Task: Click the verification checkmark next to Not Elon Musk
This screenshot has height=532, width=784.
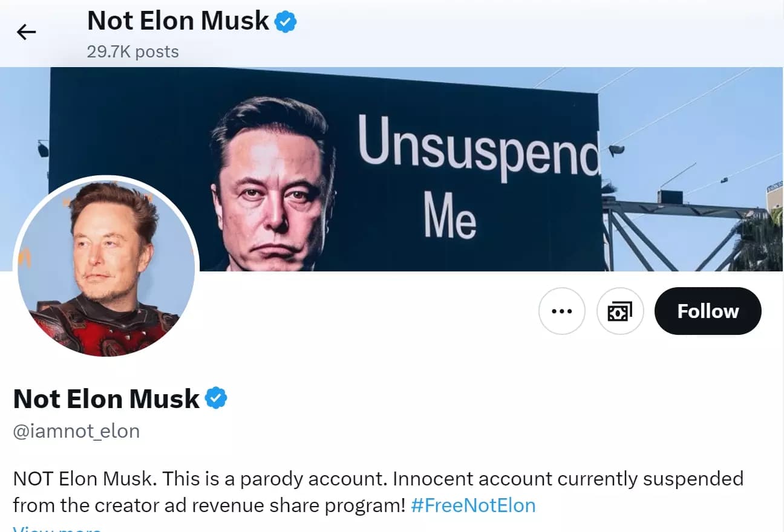Action: click(x=216, y=397)
